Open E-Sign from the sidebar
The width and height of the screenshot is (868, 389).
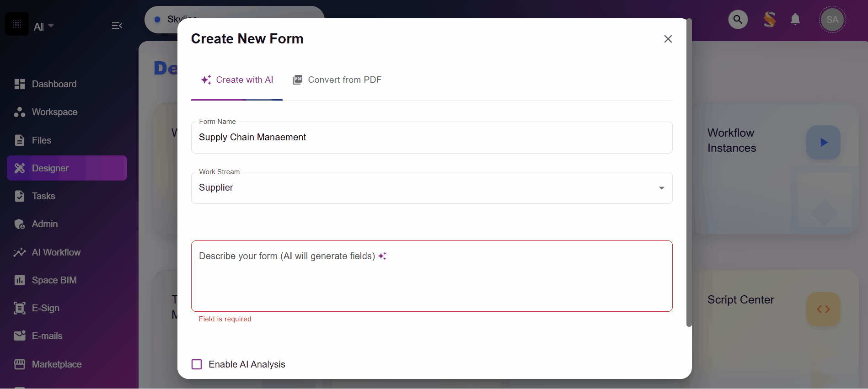[x=67, y=308]
